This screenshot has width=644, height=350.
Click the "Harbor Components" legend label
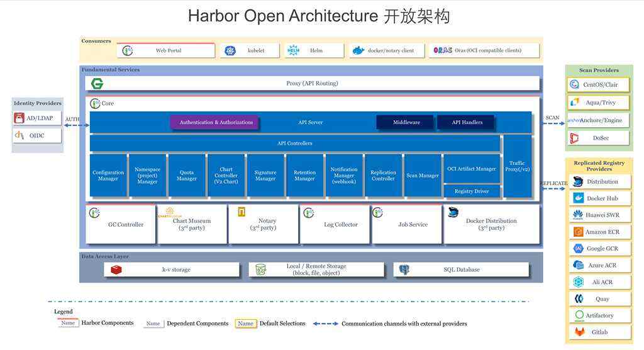pos(108,323)
